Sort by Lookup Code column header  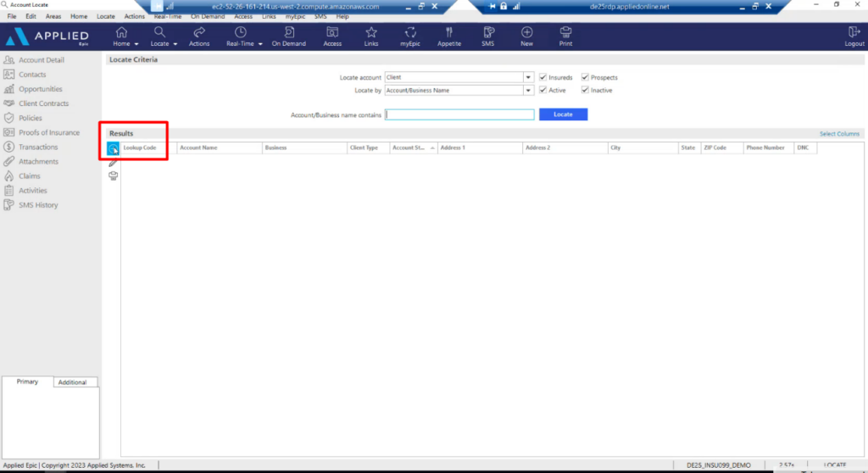tap(148, 147)
